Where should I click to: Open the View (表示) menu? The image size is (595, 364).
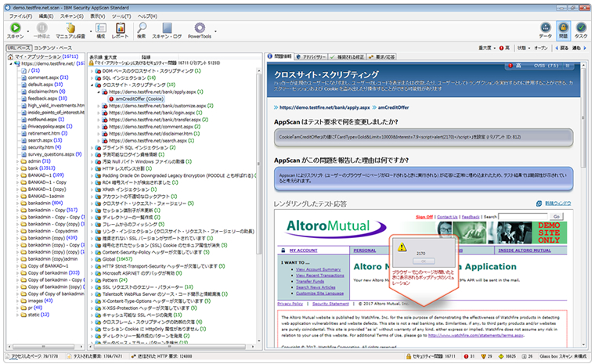tap(98, 16)
